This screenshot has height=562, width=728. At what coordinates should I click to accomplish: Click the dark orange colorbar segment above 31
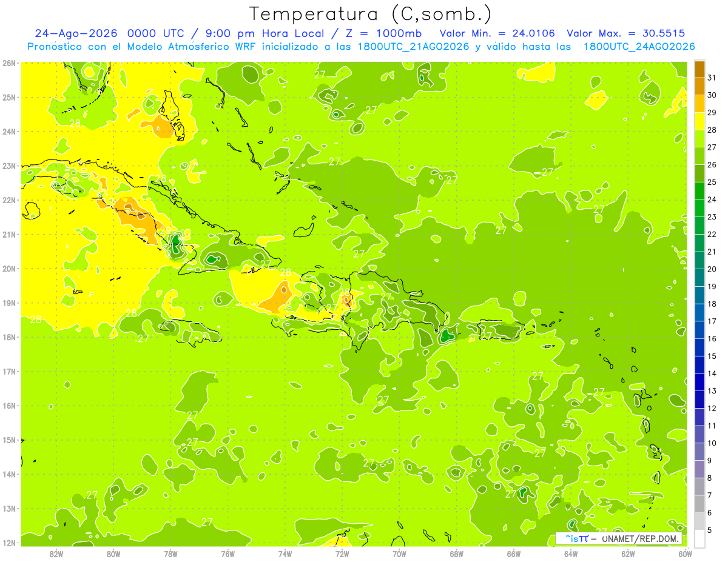pyautogui.click(x=699, y=69)
